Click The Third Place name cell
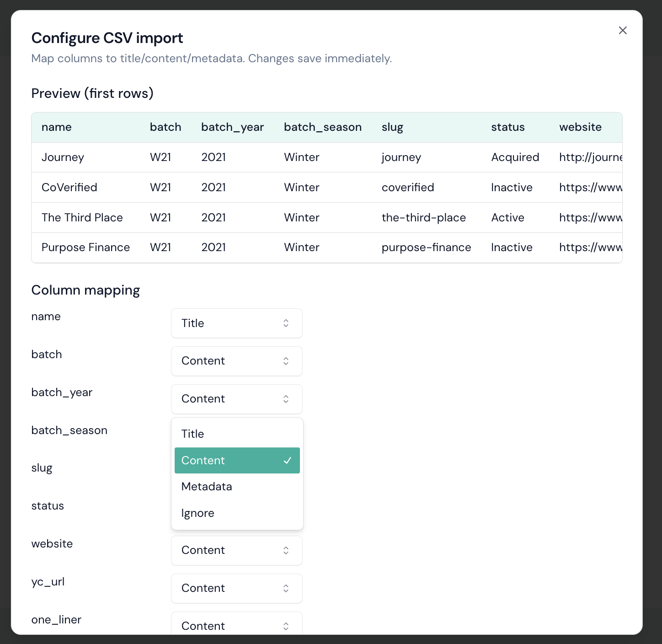This screenshot has height=644, width=662. pyautogui.click(x=82, y=218)
